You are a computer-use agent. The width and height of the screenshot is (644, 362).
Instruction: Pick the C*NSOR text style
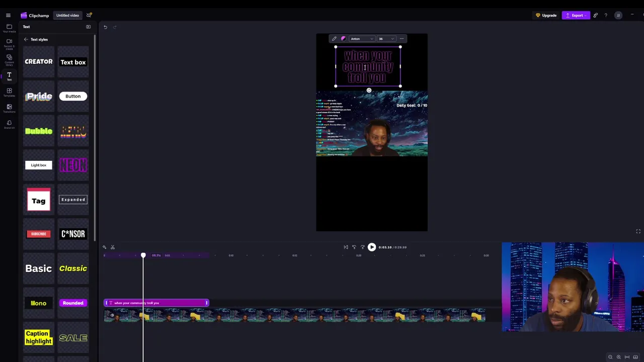click(x=73, y=234)
